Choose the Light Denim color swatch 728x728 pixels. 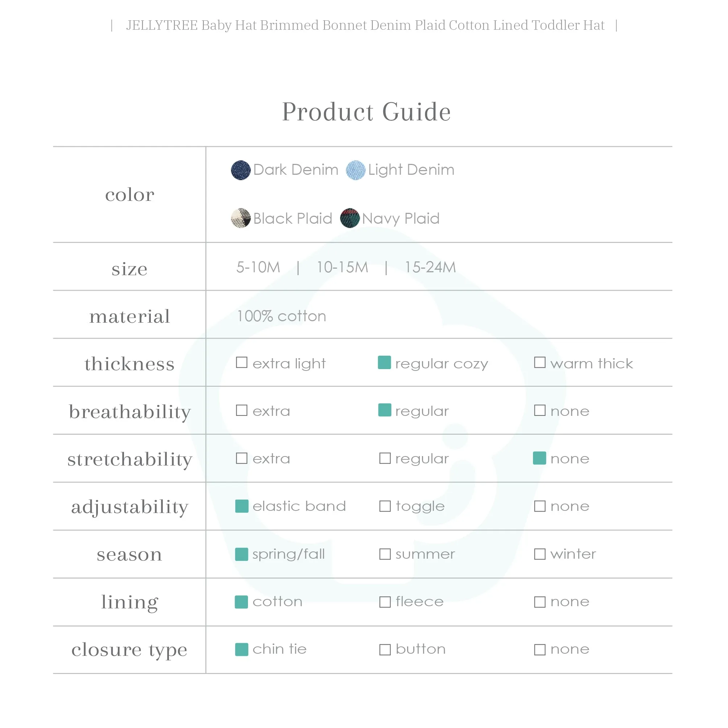[x=356, y=170]
